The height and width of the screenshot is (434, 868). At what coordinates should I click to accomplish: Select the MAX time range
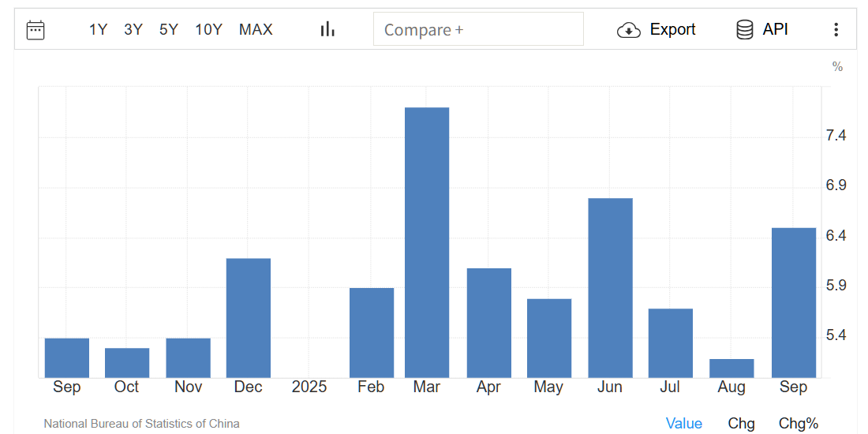256,30
